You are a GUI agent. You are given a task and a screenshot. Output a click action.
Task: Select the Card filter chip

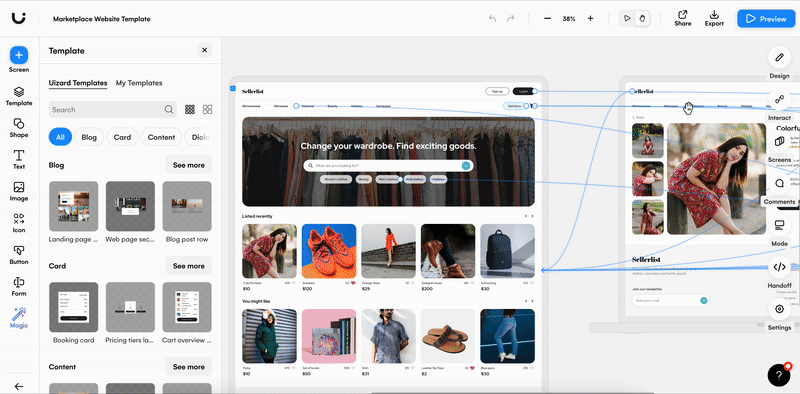click(x=122, y=137)
